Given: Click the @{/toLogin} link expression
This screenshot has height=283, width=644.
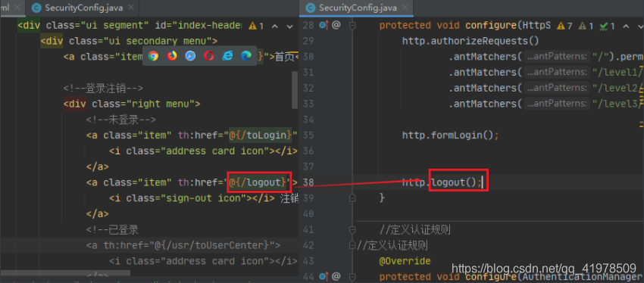Looking at the screenshot, I should click(x=261, y=135).
